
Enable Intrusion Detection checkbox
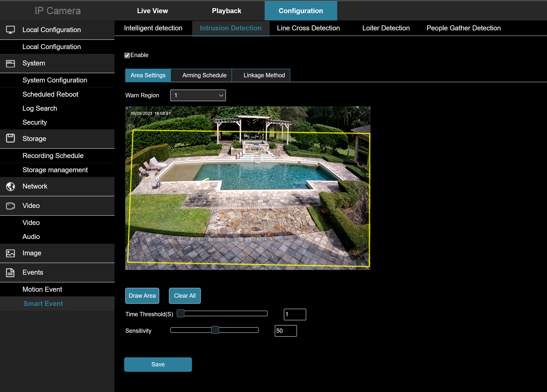(127, 55)
